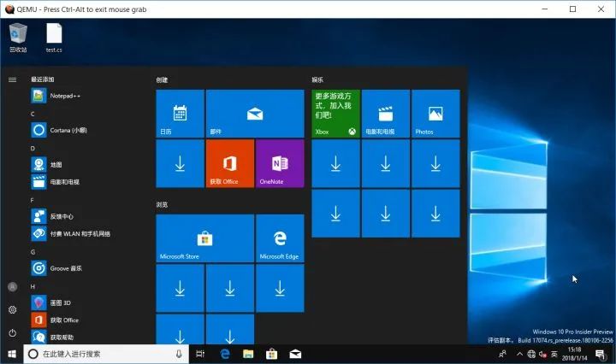Click the 娱乐 tile group header

317,80
